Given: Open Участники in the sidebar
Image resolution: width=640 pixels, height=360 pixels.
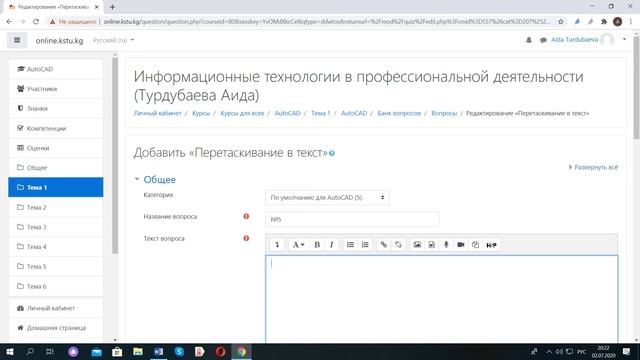Looking at the screenshot, I should [56, 89].
